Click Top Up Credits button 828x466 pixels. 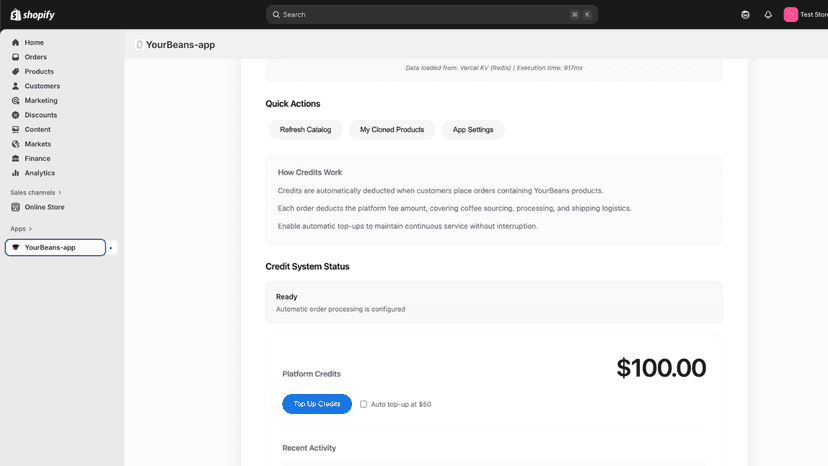[317, 404]
